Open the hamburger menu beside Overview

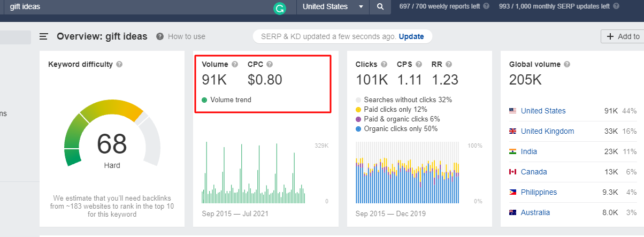coord(44,36)
